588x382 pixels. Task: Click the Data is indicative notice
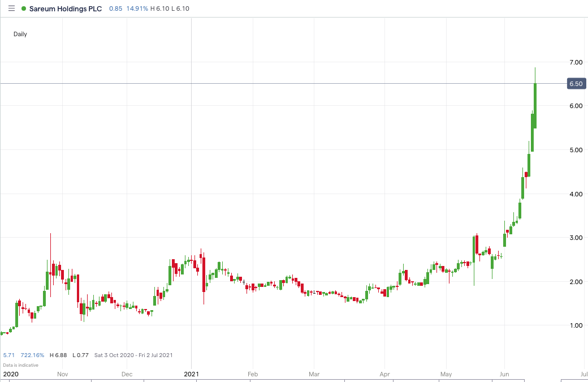[21, 365]
